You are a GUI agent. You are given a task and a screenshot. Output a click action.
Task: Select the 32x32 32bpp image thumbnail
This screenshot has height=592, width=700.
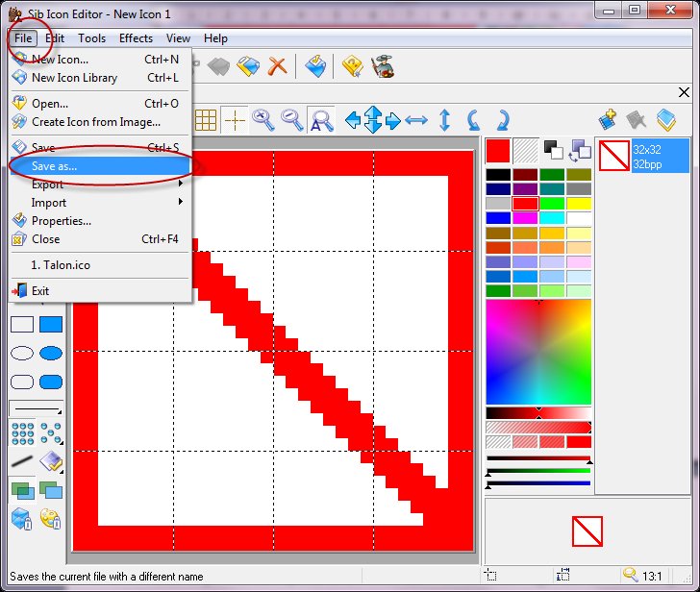pyautogui.click(x=642, y=156)
